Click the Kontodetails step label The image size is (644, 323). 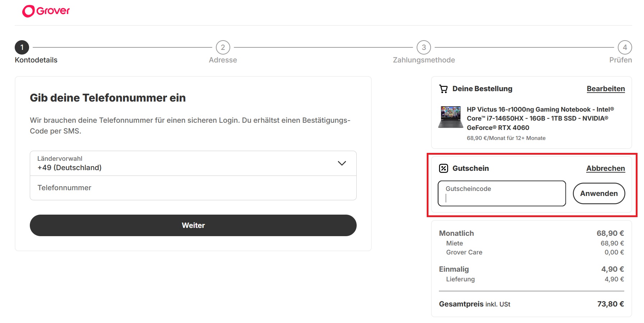(36, 60)
